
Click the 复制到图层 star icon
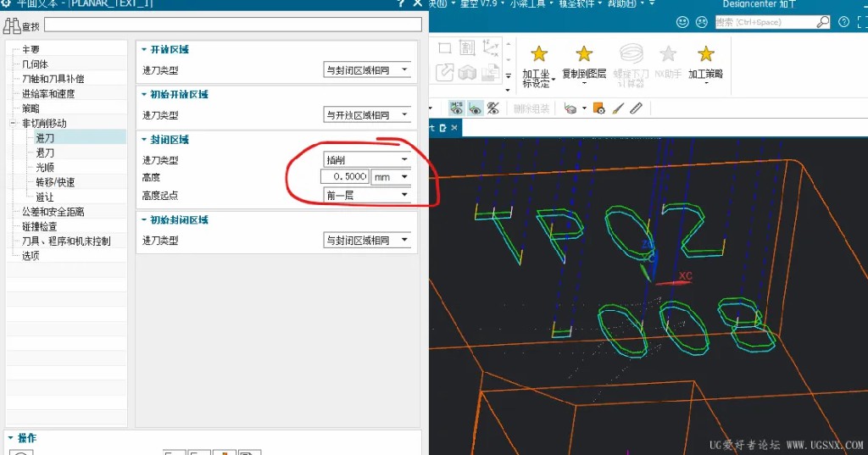(584, 53)
